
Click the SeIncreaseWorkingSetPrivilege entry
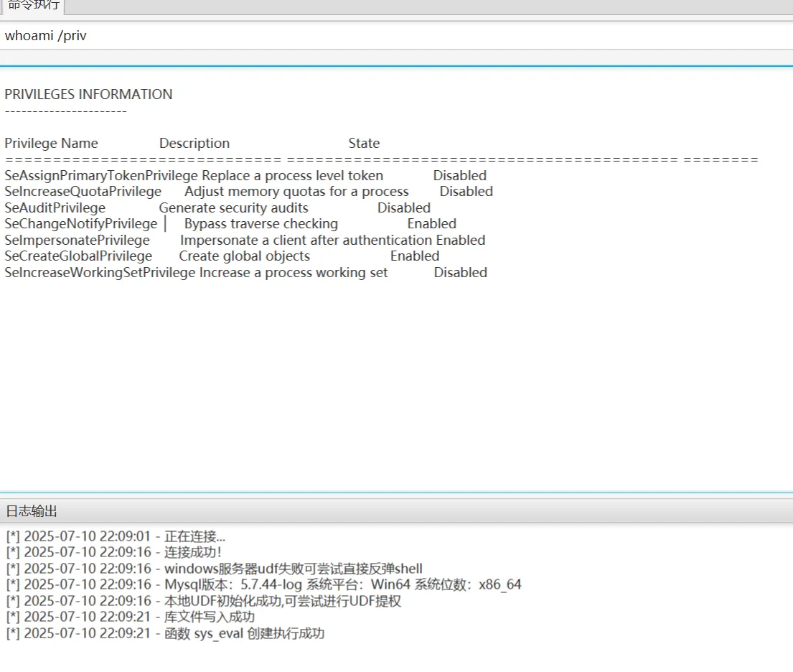[x=100, y=272]
